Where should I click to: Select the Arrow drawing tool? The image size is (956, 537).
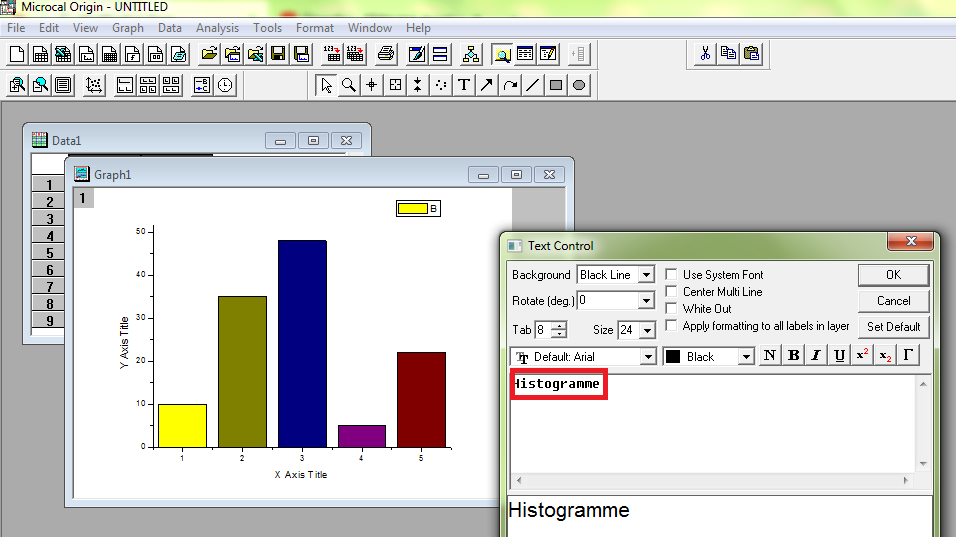(487, 85)
